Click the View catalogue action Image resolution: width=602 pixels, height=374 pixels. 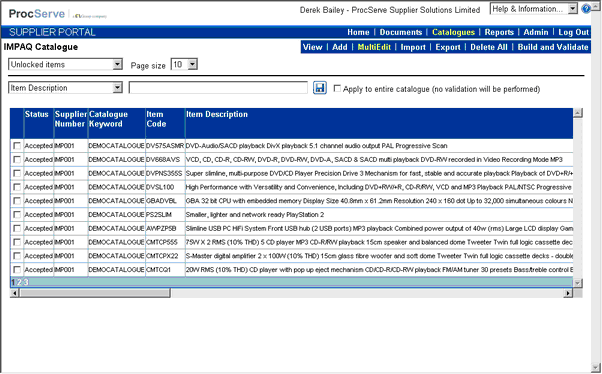pyautogui.click(x=313, y=47)
